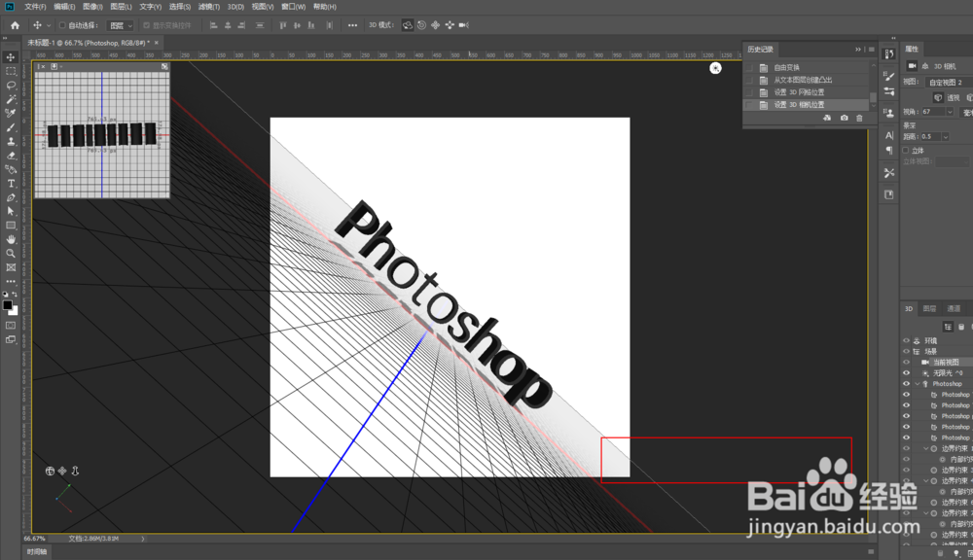Open the 滤镜(T) menu
This screenshot has width=973, height=560.
209,7
